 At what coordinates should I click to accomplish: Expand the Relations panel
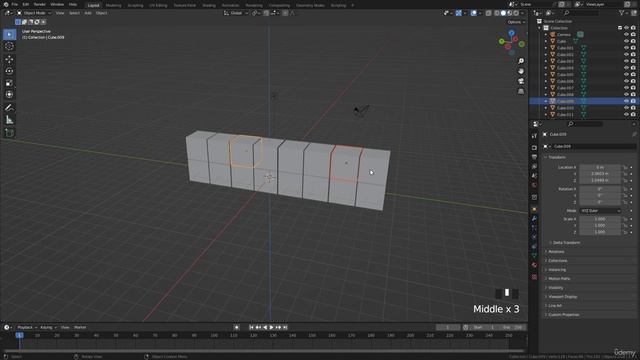click(x=555, y=252)
